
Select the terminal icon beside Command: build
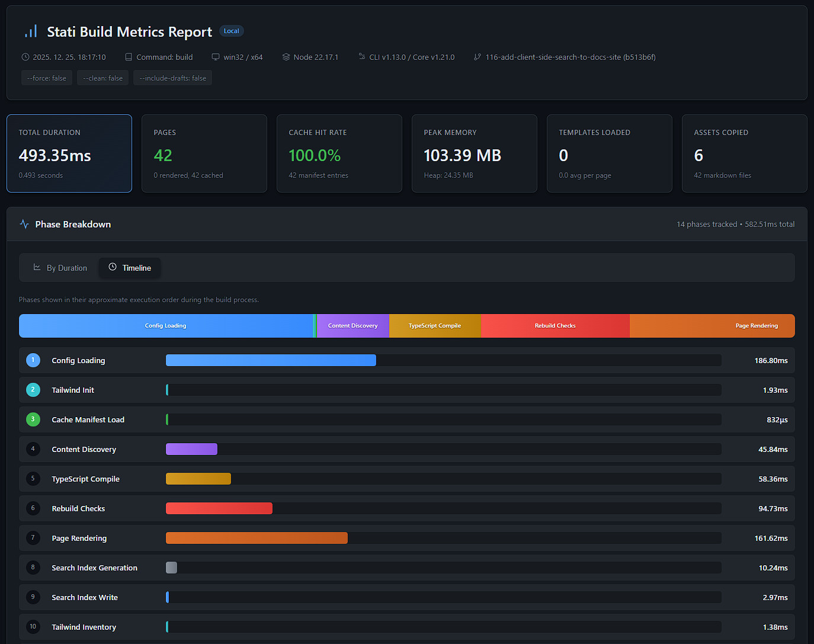point(129,57)
